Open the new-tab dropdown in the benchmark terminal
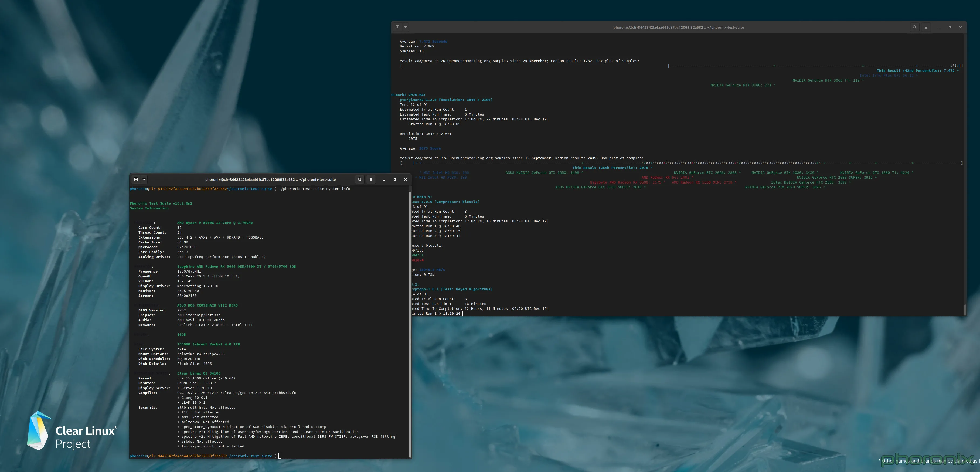The width and height of the screenshot is (980, 472). 406,27
